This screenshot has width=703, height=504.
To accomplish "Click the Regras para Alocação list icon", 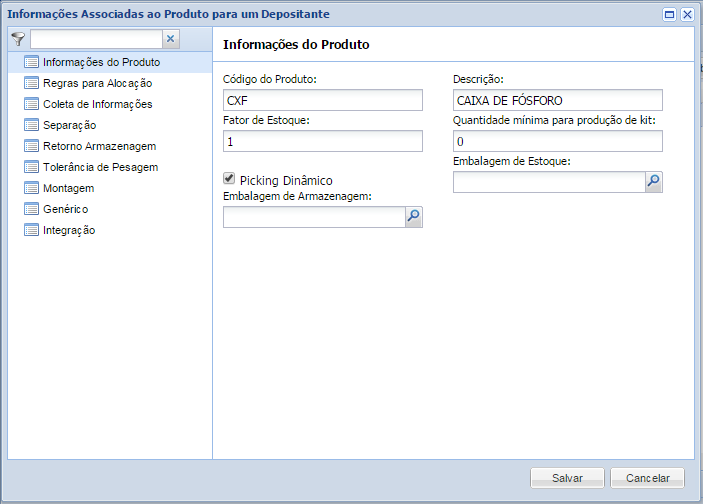I will tap(31, 83).
